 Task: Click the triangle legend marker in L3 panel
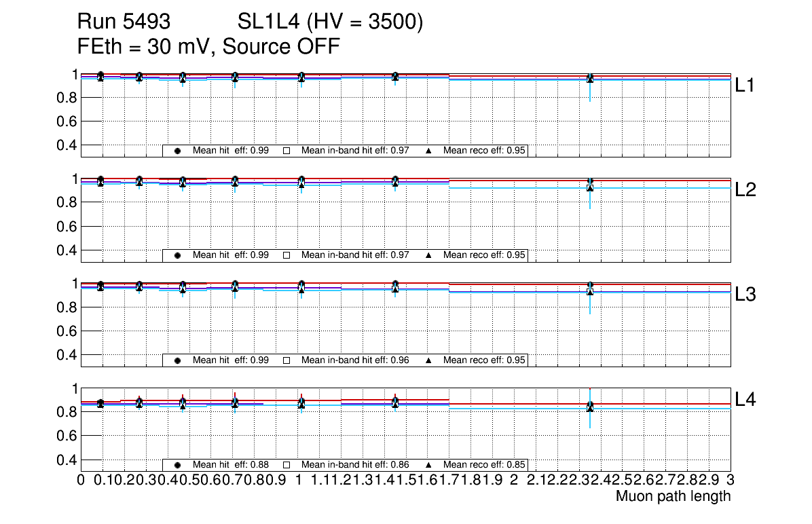coord(429,360)
